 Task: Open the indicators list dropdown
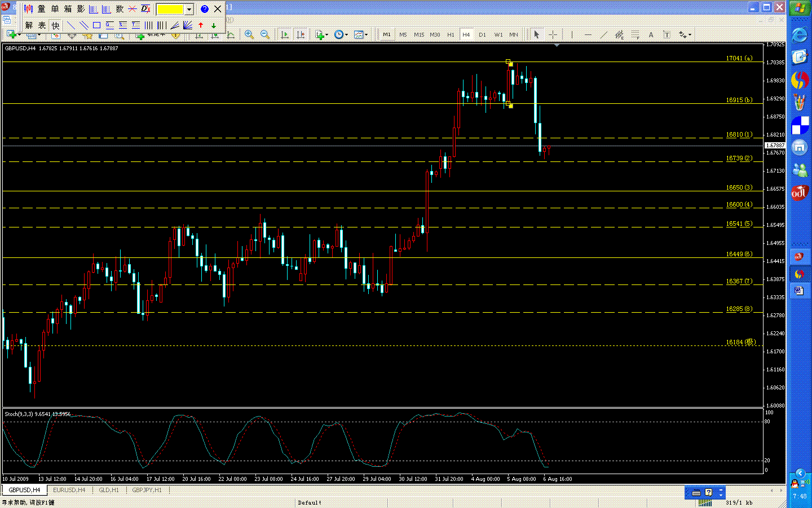pyautogui.click(x=321, y=34)
